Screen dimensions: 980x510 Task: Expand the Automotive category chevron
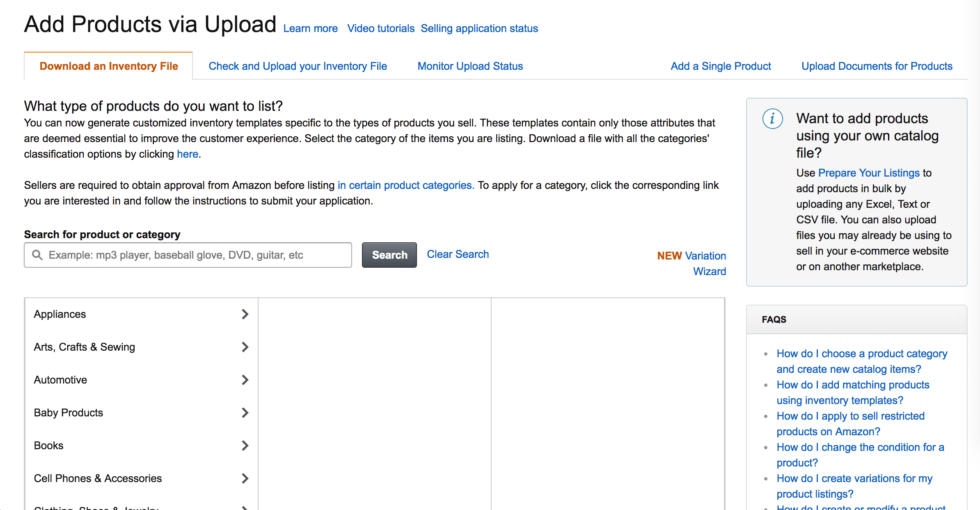tap(245, 380)
